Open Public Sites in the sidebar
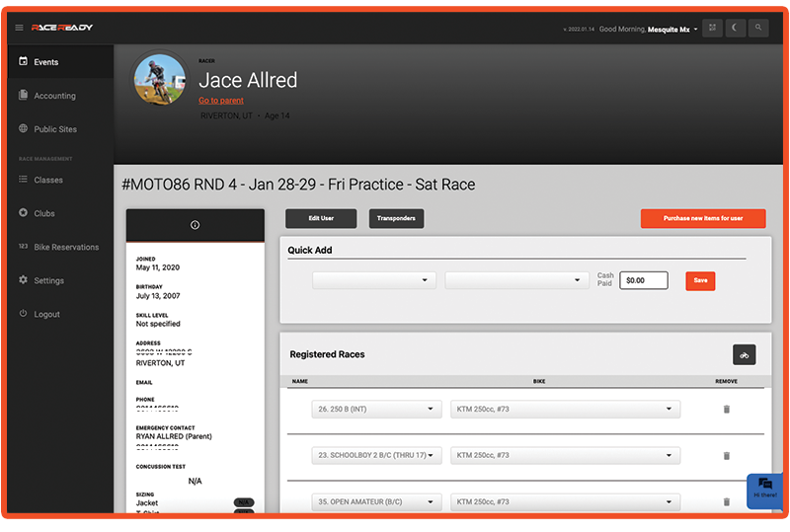The width and height of the screenshot is (790, 532). tap(60, 129)
